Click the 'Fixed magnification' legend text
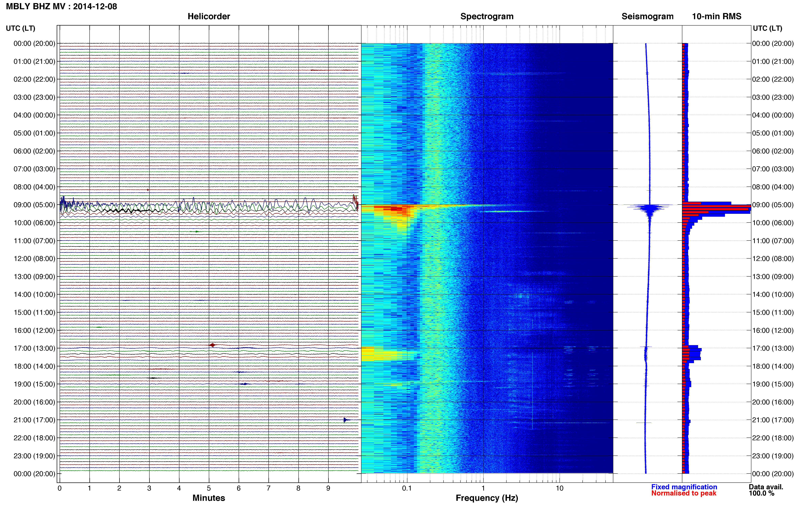The width and height of the screenshot is (812, 508). coord(684,487)
